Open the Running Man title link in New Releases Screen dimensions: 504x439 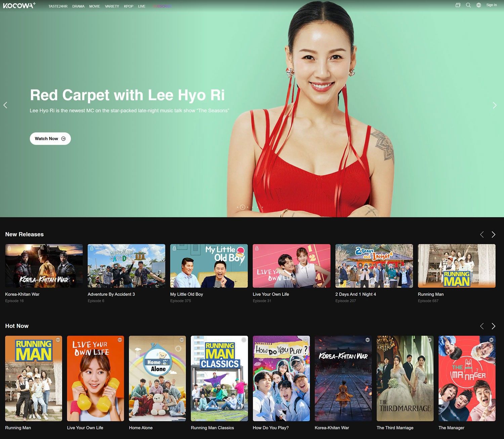click(x=431, y=294)
